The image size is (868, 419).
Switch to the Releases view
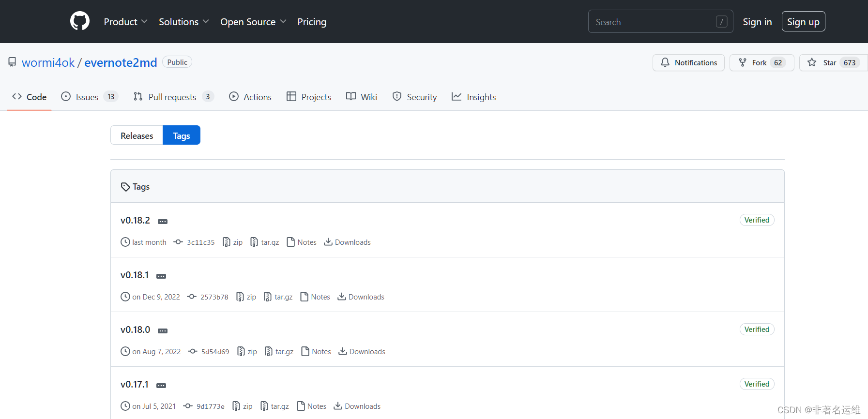[137, 135]
